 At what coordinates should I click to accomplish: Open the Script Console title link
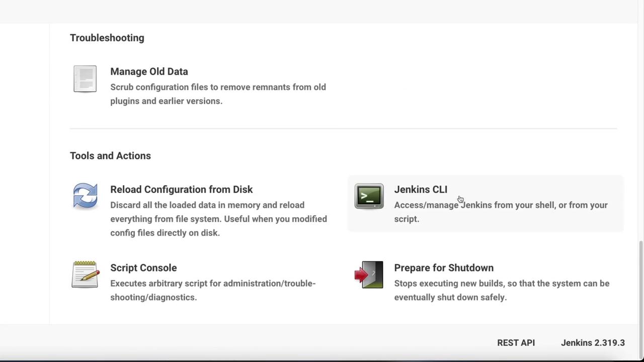point(143,268)
